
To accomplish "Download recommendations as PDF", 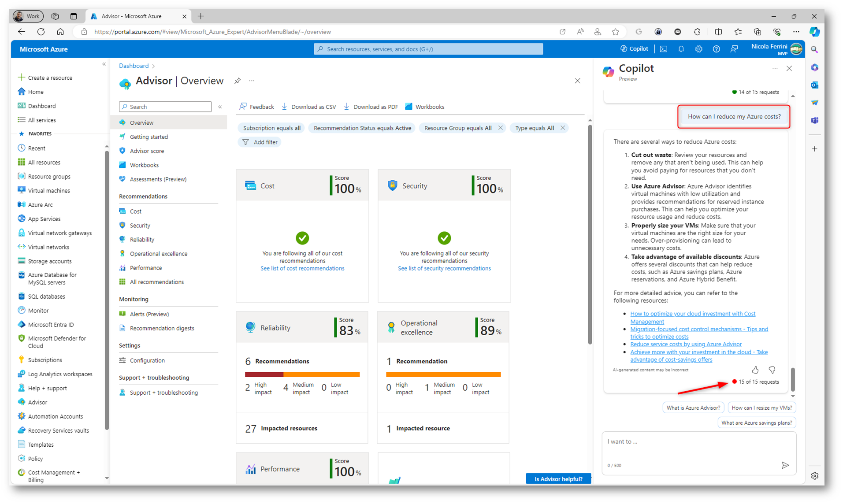I will pos(371,107).
